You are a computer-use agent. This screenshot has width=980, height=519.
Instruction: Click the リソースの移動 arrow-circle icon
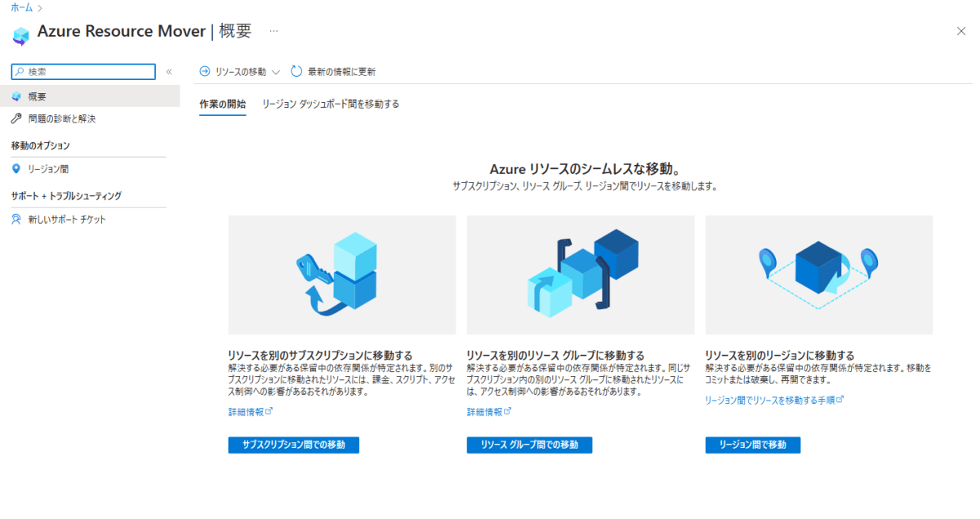pyautogui.click(x=205, y=71)
